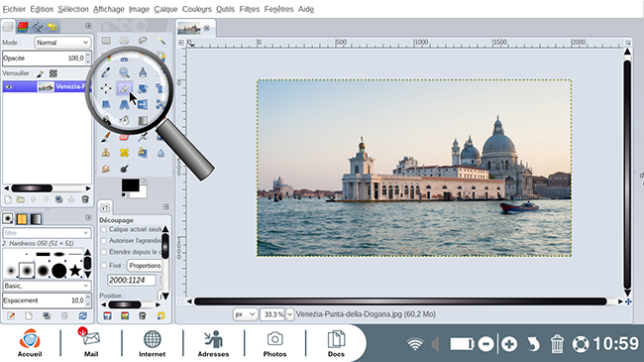Open the layers dock tab menu
644x362 pixels.
click(x=88, y=26)
